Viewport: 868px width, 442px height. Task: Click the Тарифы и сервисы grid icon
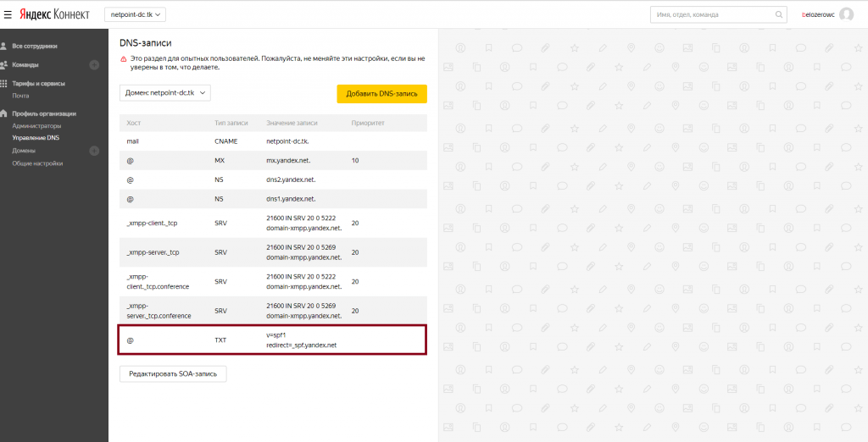4,84
